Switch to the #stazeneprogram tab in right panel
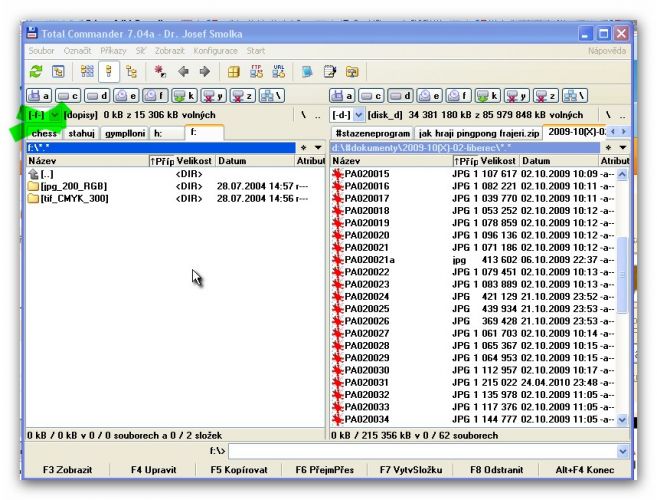This screenshot has height=500, width=657. (x=372, y=133)
